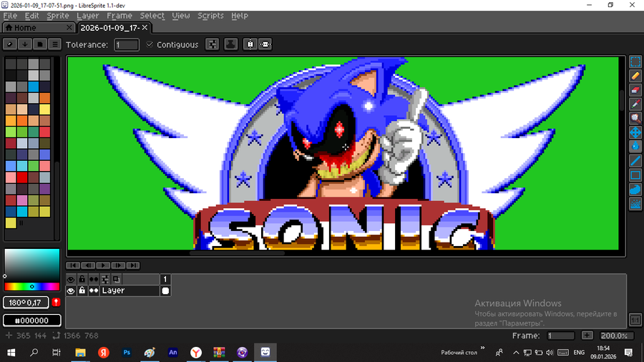The image size is (644, 362).
Task: Select the Contour blob tool
Action: click(x=635, y=189)
